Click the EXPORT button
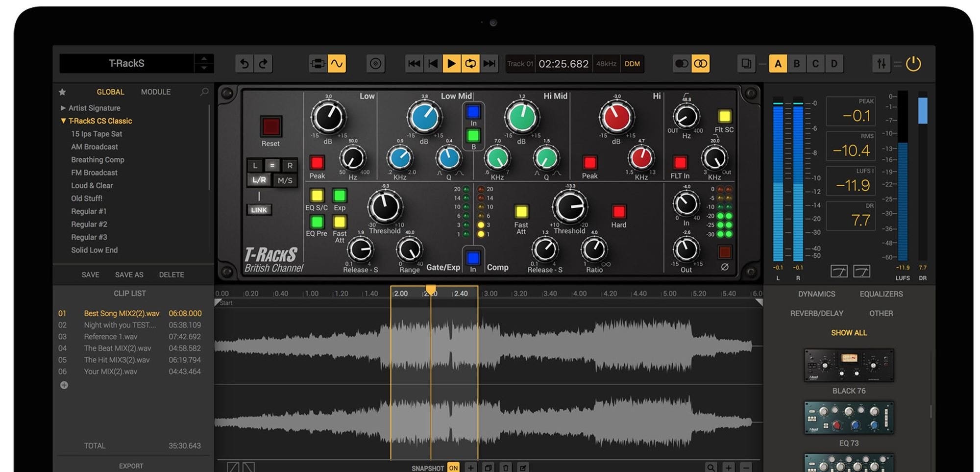 pyautogui.click(x=131, y=466)
